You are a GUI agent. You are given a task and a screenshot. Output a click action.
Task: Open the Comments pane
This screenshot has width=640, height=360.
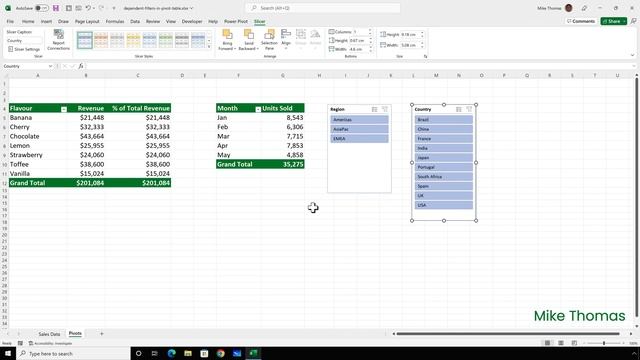(x=580, y=21)
